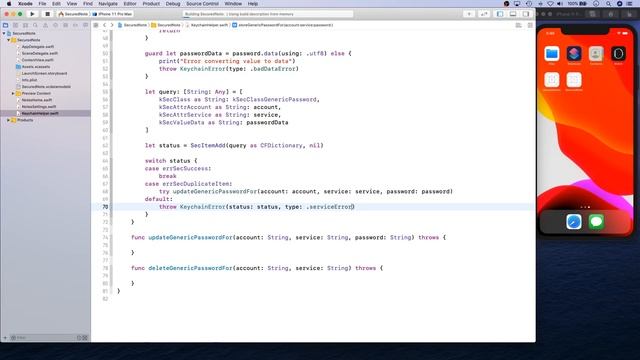Run the project with the Play button

click(x=32, y=14)
